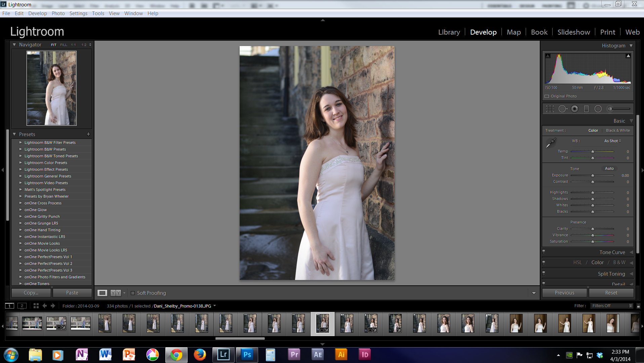Open the Settings menu

(78, 13)
